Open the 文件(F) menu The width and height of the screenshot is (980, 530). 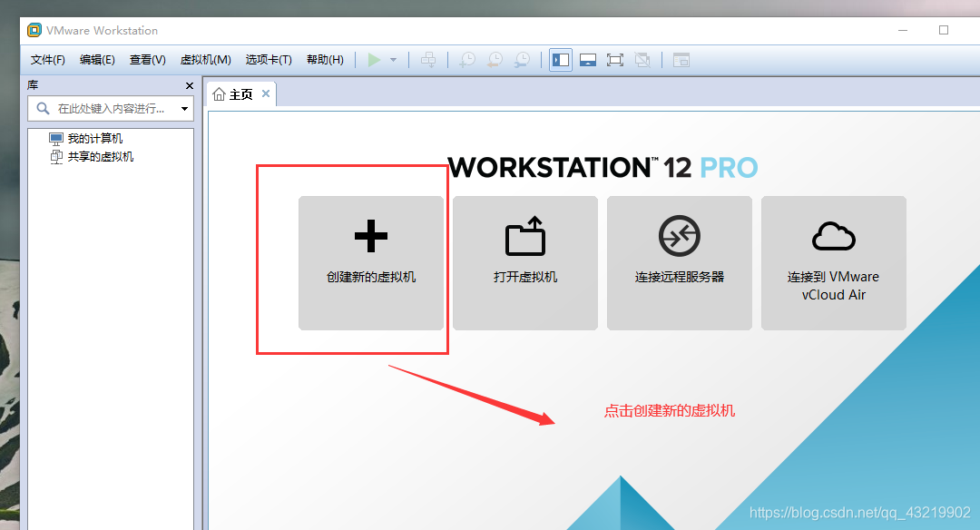(47, 60)
